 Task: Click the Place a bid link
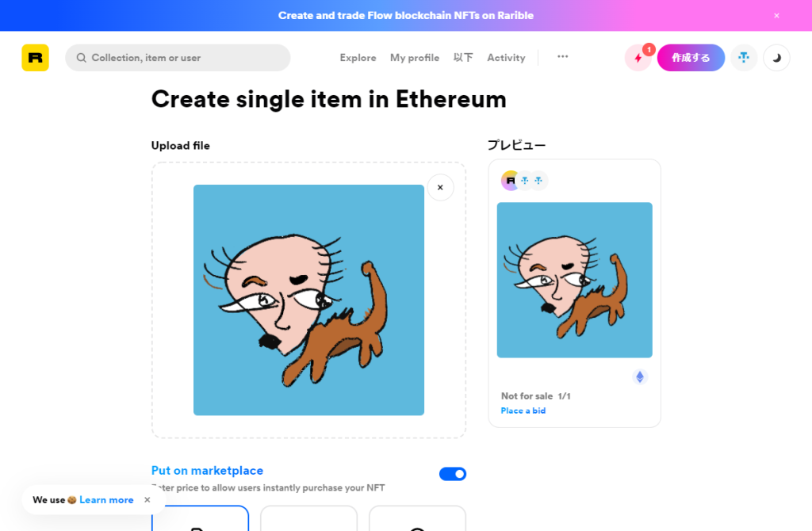pyautogui.click(x=523, y=411)
